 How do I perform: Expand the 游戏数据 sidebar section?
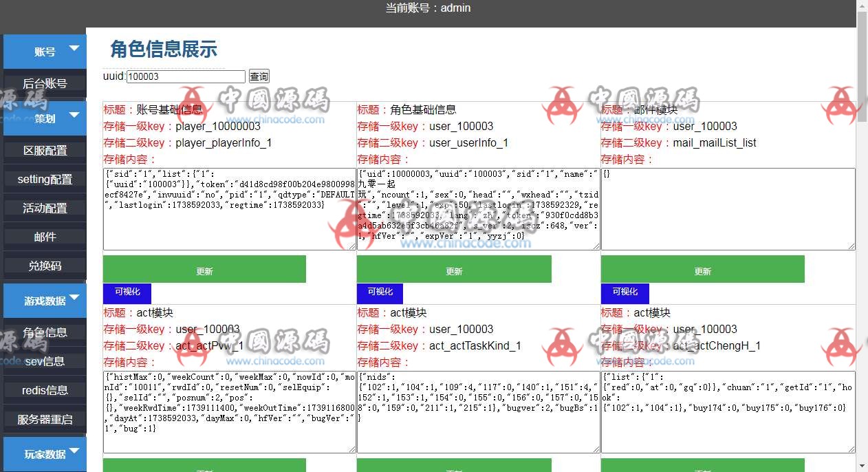[x=44, y=300]
